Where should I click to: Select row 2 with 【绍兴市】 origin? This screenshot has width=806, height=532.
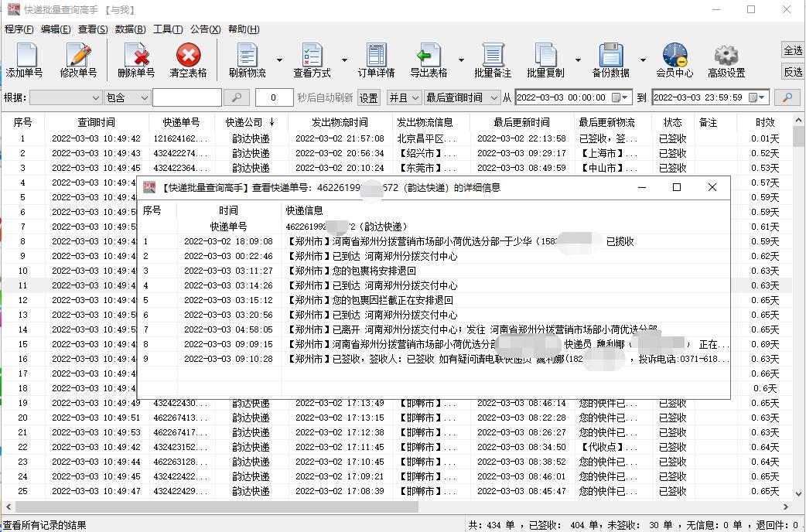397,153
